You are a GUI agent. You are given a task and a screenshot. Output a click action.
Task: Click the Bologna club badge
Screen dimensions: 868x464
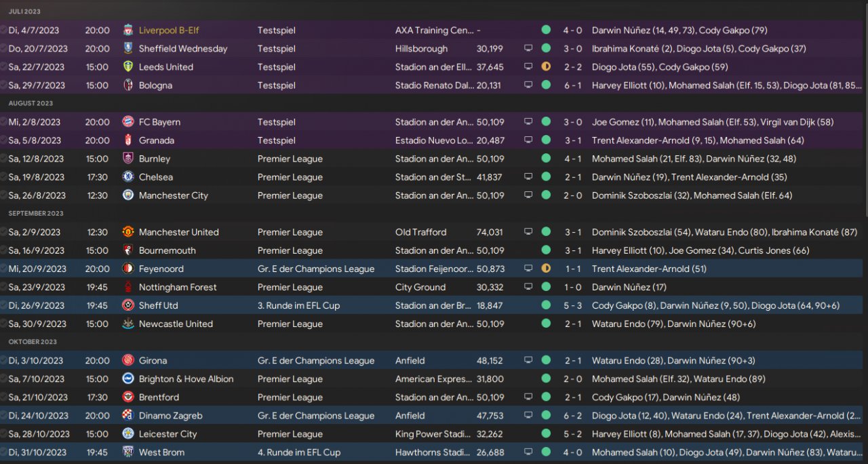click(128, 85)
